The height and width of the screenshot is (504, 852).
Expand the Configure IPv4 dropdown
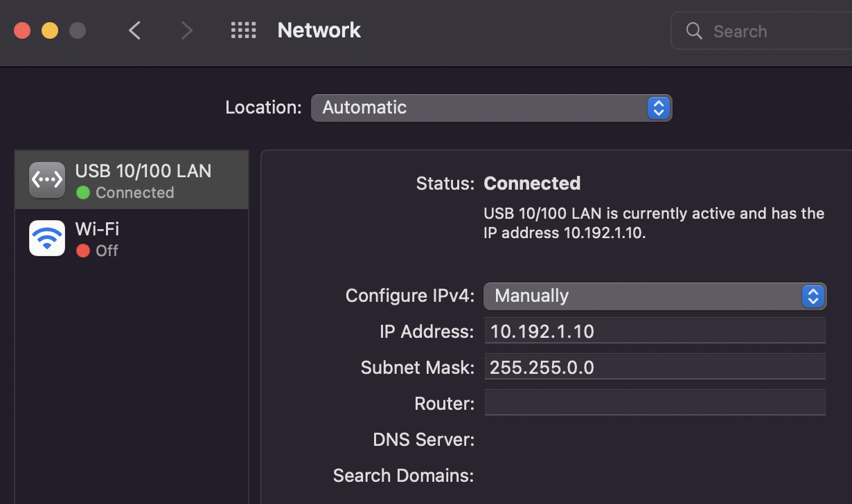coord(655,296)
